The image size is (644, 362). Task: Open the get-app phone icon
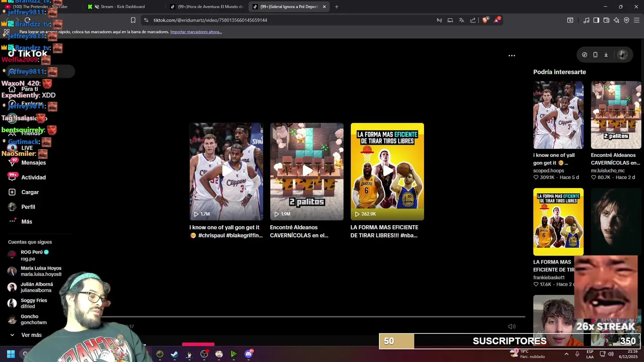[595, 55]
